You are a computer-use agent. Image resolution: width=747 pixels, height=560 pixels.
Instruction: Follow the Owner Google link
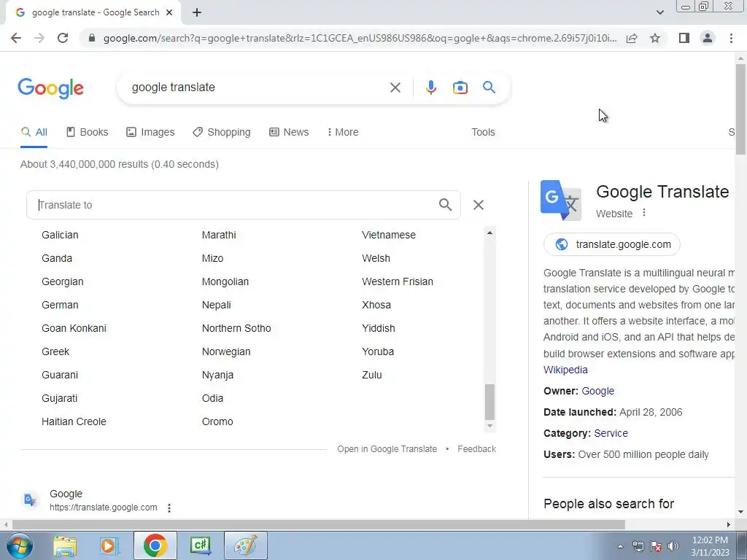pyautogui.click(x=597, y=391)
